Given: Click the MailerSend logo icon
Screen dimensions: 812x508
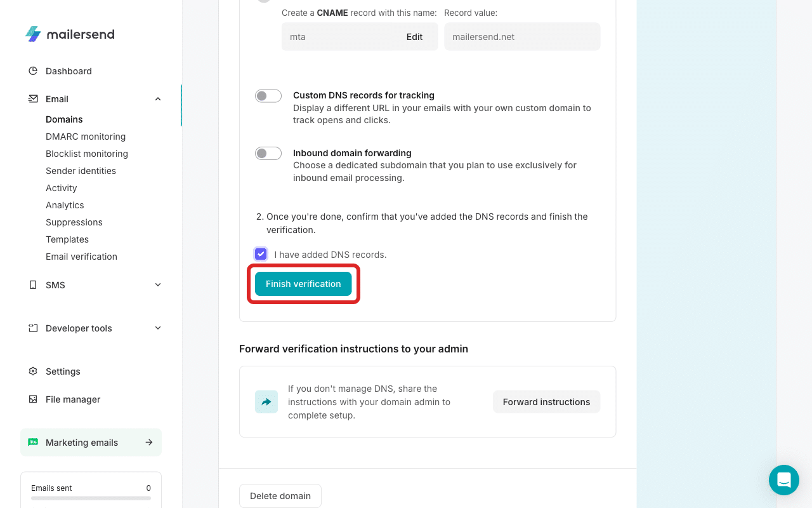Looking at the screenshot, I should [32, 34].
